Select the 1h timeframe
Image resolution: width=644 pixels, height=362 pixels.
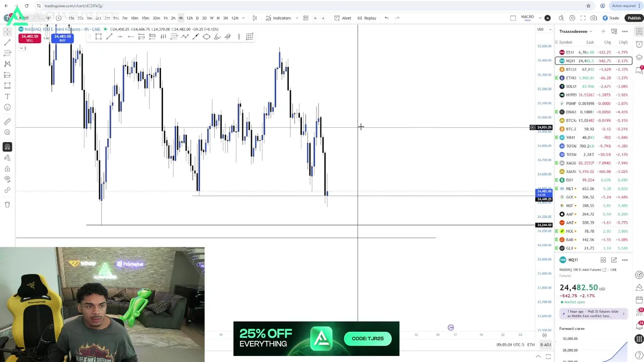[166, 18]
